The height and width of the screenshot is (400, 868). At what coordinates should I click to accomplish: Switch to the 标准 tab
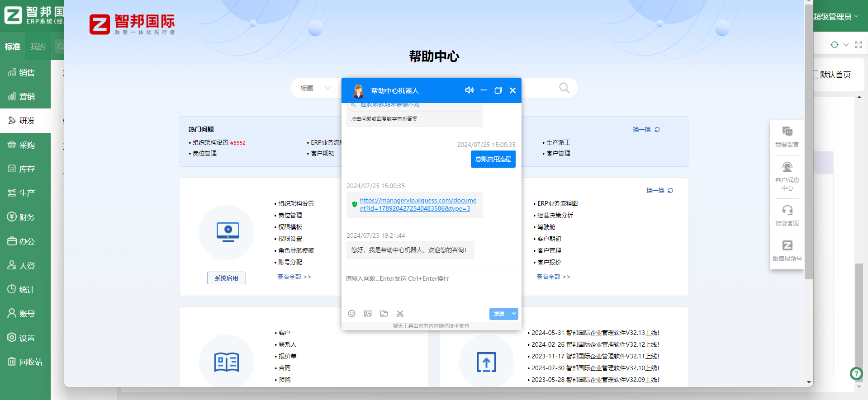coord(13,47)
